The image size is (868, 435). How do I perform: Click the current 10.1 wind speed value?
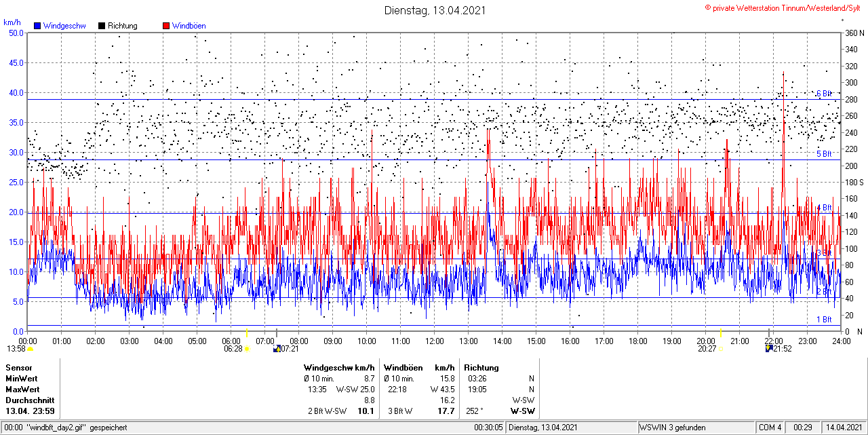pyautogui.click(x=366, y=411)
